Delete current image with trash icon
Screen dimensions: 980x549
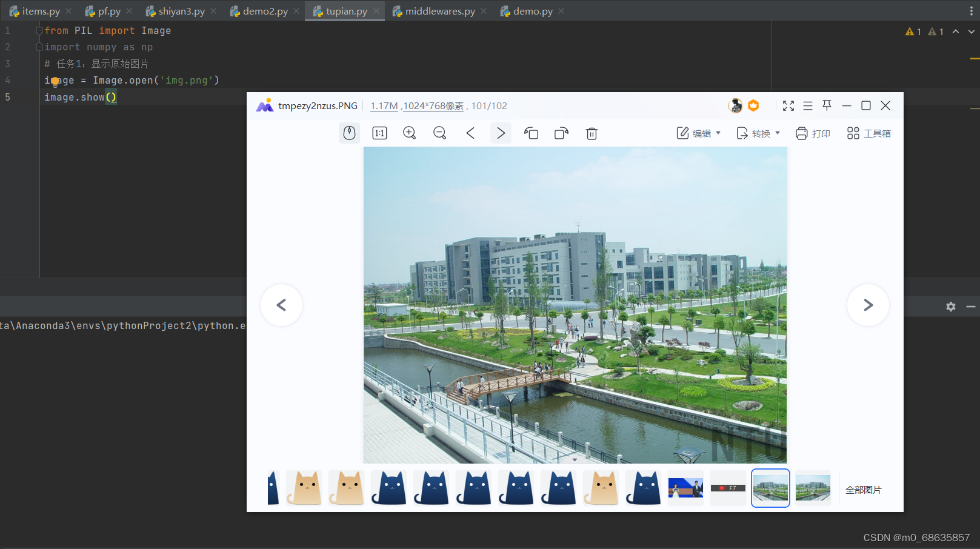coord(592,133)
